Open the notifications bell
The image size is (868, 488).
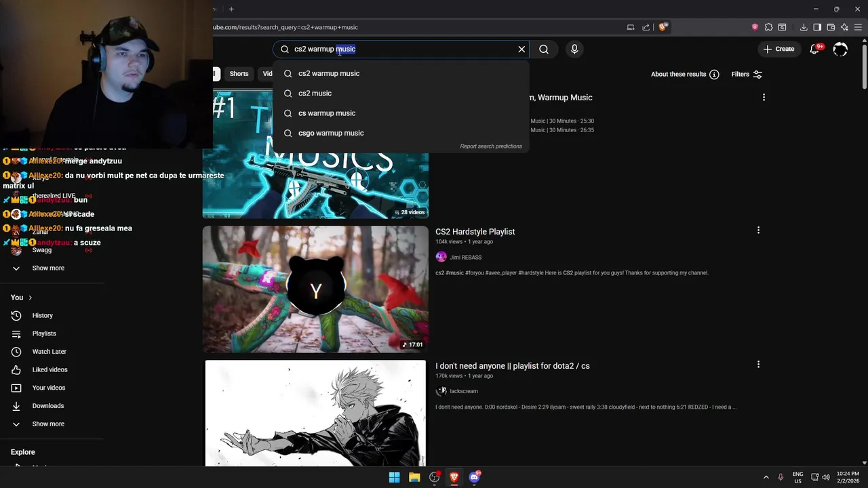click(815, 49)
